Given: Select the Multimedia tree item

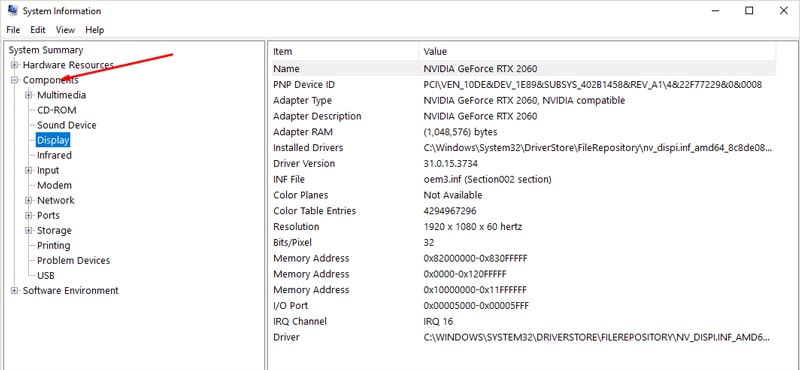Looking at the screenshot, I should click(61, 95).
